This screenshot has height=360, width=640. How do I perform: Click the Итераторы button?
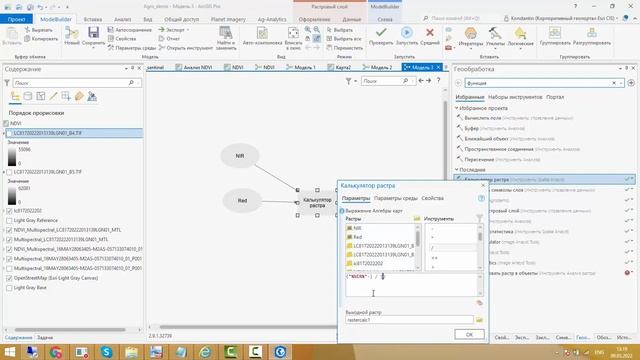(x=471, y=37)
